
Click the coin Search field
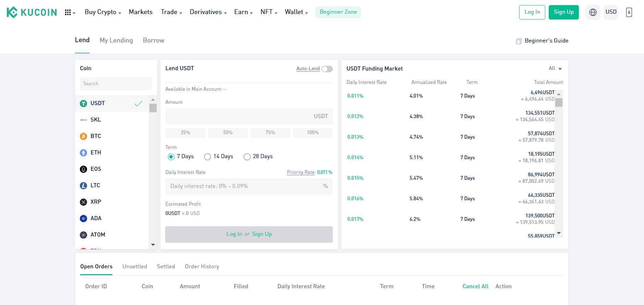tap(116, 84)
